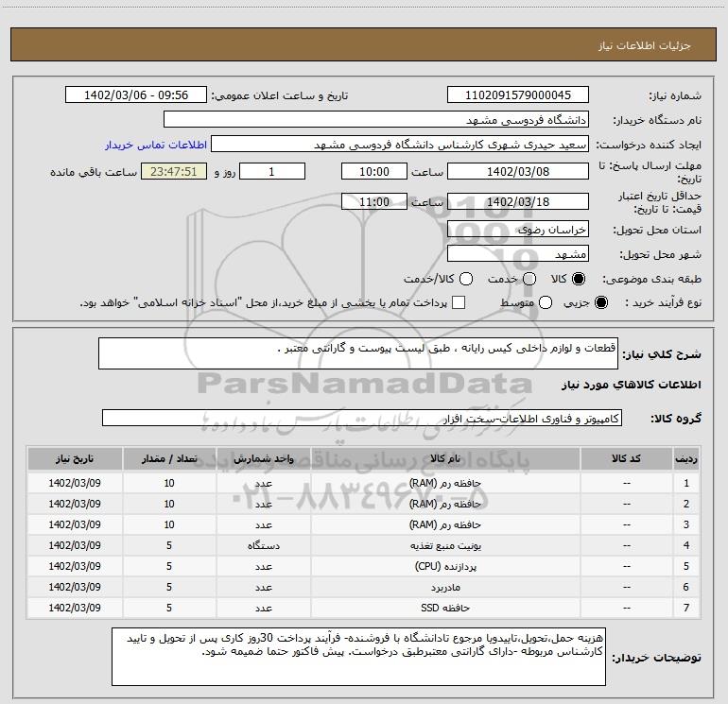This screenshot has height=704, width=728.
Task: Click the شرح کلی نیاز description box
Action: [x=358, y=353]
